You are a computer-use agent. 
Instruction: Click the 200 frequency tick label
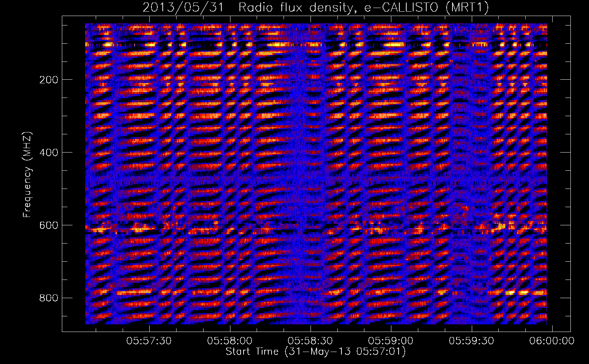pyautogui.click(x=49, y=80)
